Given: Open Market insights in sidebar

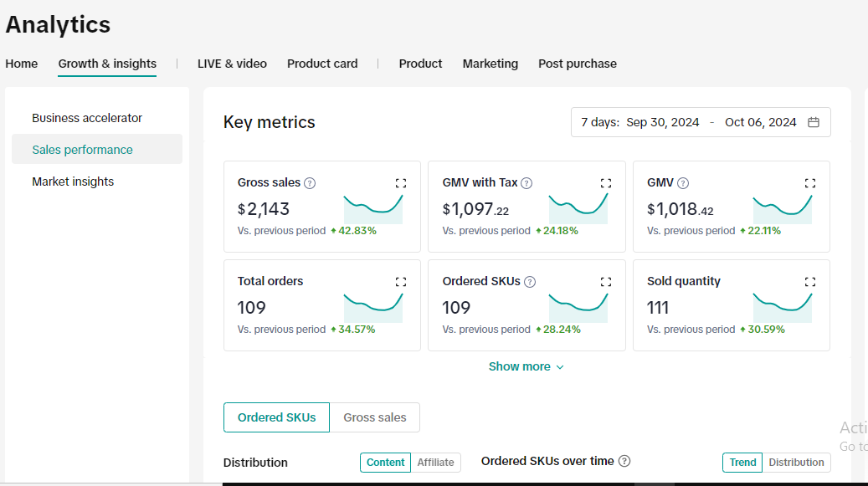Looking at the screenshot, I should click(73, 182).
